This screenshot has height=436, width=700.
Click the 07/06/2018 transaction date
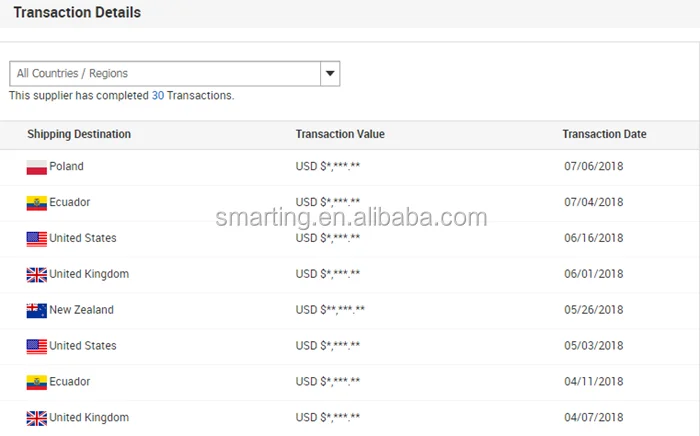click(x=593, y=167)
